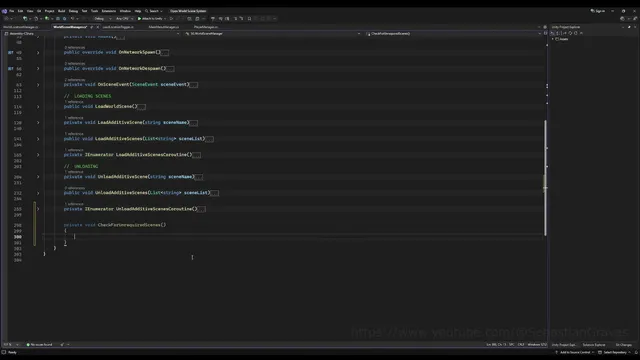Expand the LoadAdditiveScenes method
Screen dimensions: 640x360
(38, 139)
